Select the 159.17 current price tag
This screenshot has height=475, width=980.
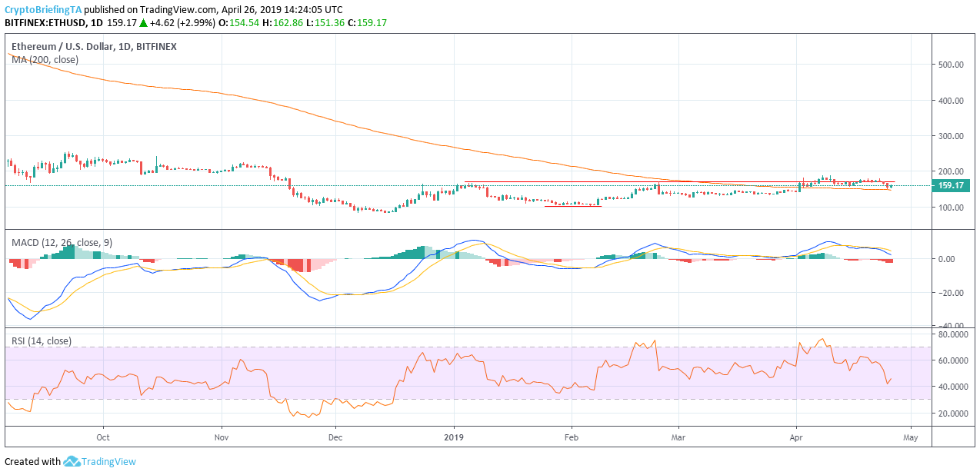tap(951, 185)
